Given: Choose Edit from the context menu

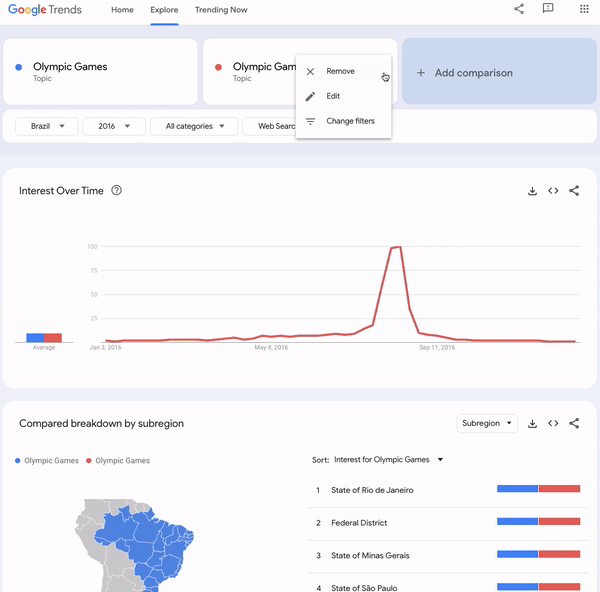Looking at the screenshot, I should 343,96.
